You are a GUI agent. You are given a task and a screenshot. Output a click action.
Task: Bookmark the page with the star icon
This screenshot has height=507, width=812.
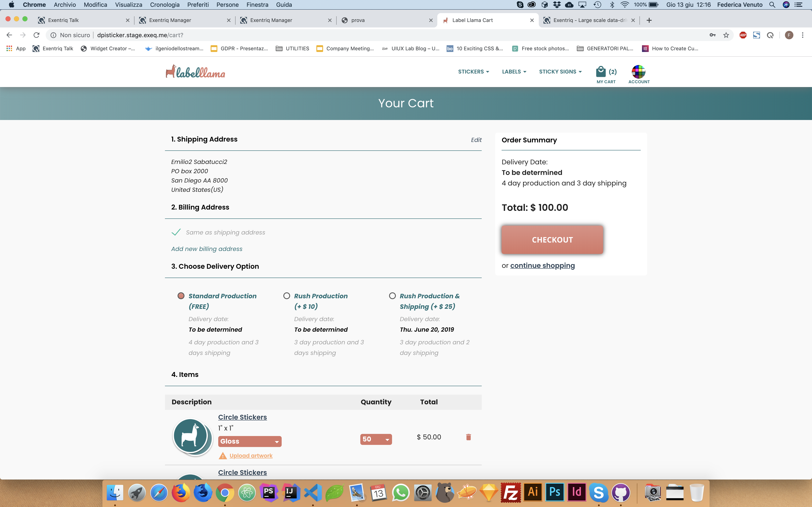pos(726,35)
